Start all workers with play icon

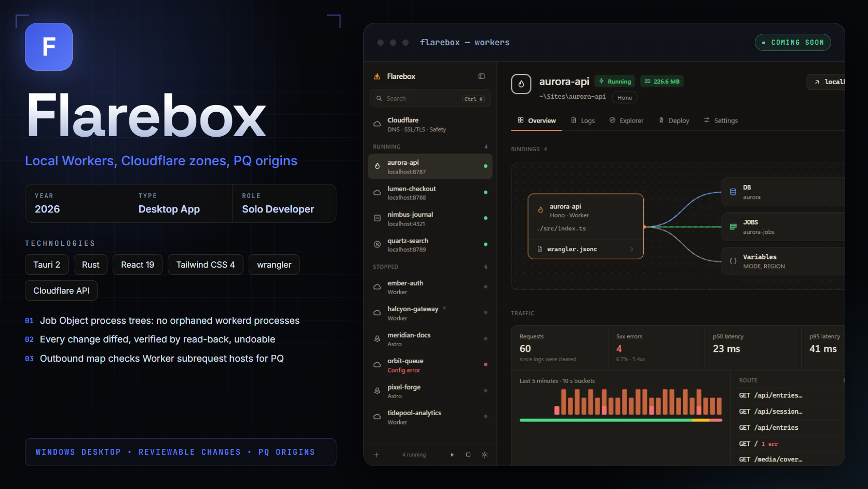[452, 455]
